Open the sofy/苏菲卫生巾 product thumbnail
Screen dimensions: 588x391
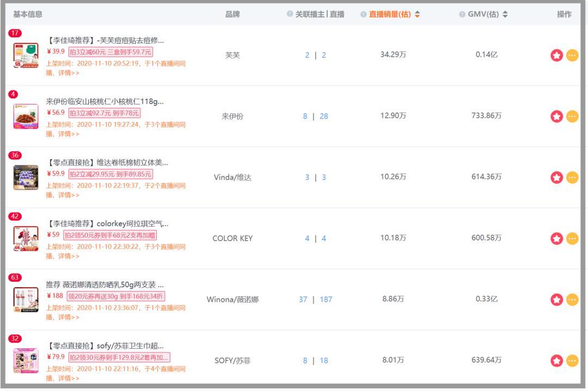26,361
